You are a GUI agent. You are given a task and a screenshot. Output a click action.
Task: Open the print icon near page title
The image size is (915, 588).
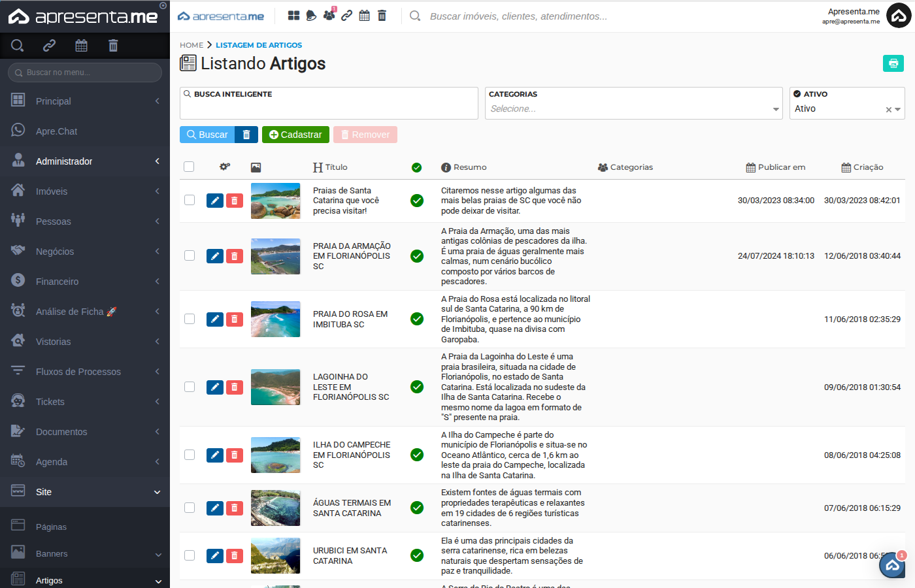pos(893,63)
